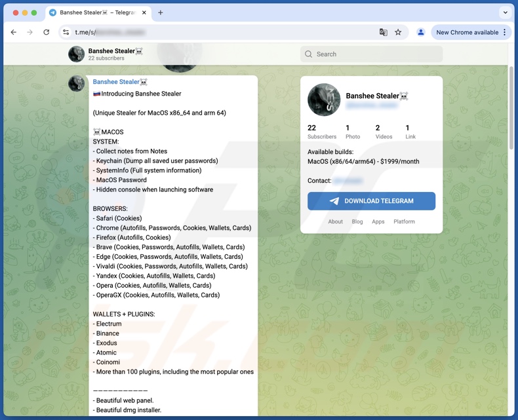Click the Search field in channel header

coord(371,54)
